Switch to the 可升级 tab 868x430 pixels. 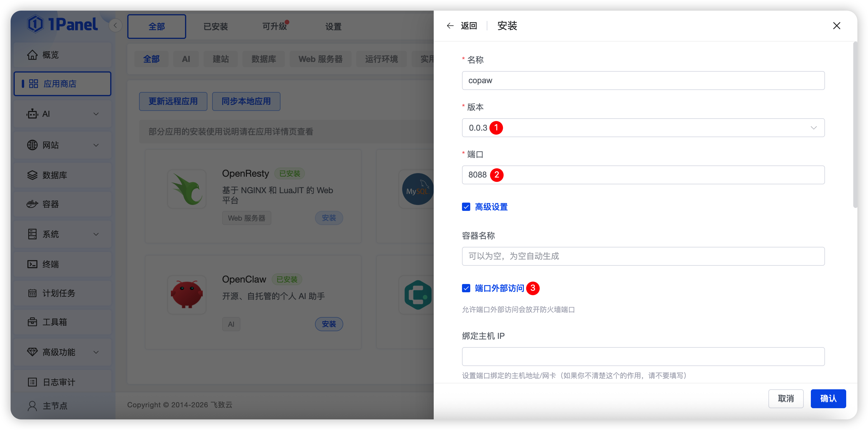pyautogui.click(x=275, y=26)
